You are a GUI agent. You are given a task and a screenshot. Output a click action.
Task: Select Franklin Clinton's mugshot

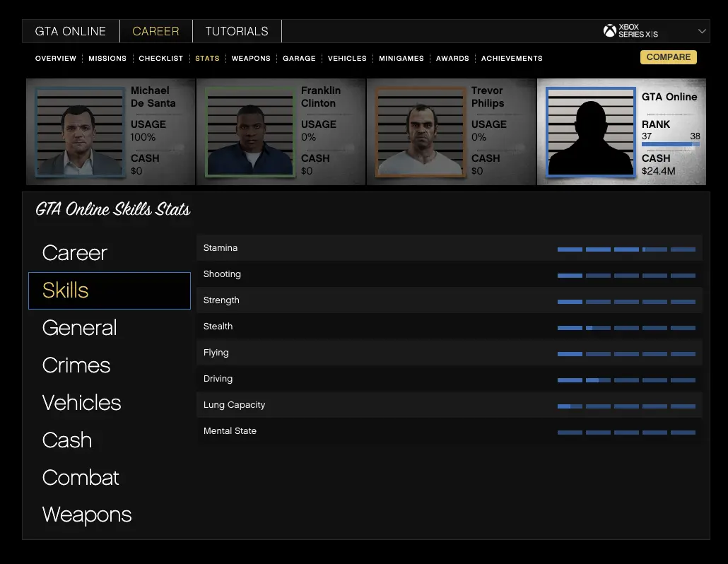click(249, 132)
